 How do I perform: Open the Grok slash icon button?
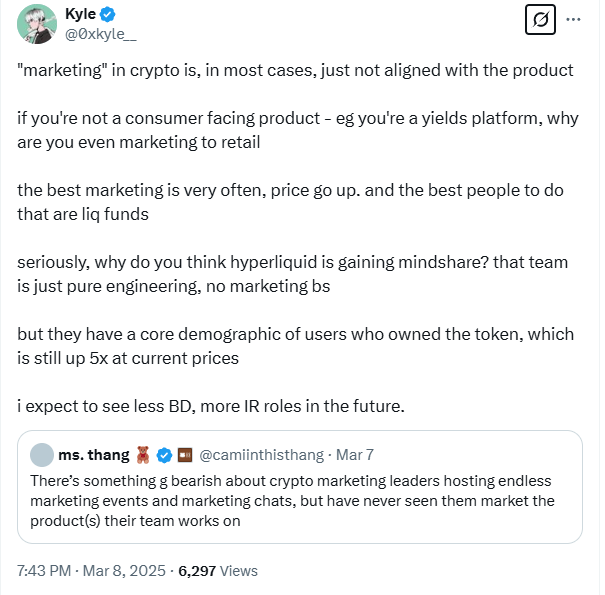(540, 19)
